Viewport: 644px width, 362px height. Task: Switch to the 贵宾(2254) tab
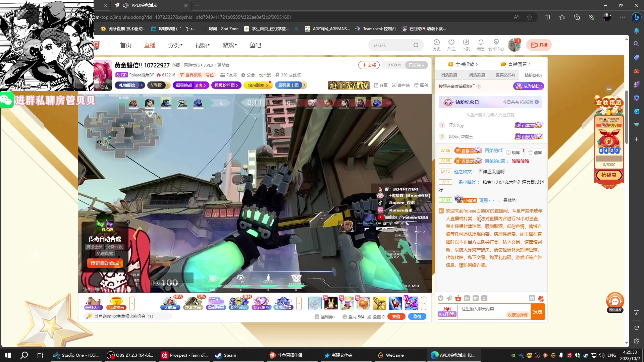pos(505,75)
